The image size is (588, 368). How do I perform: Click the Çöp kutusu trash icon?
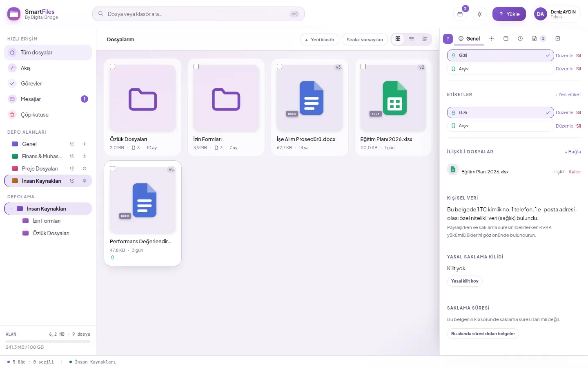click(x=12, y=114)
